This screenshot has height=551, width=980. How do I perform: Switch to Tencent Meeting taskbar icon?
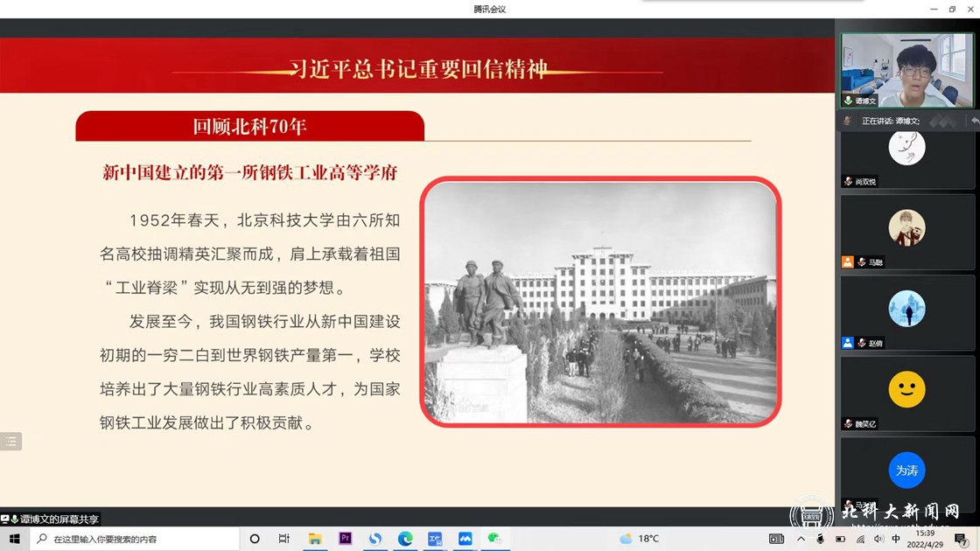(465, 539)
